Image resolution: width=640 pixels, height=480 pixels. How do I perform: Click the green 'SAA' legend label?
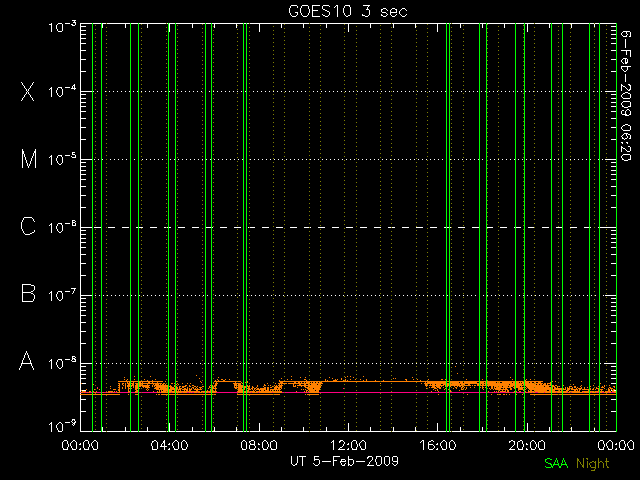pos(556,463)
